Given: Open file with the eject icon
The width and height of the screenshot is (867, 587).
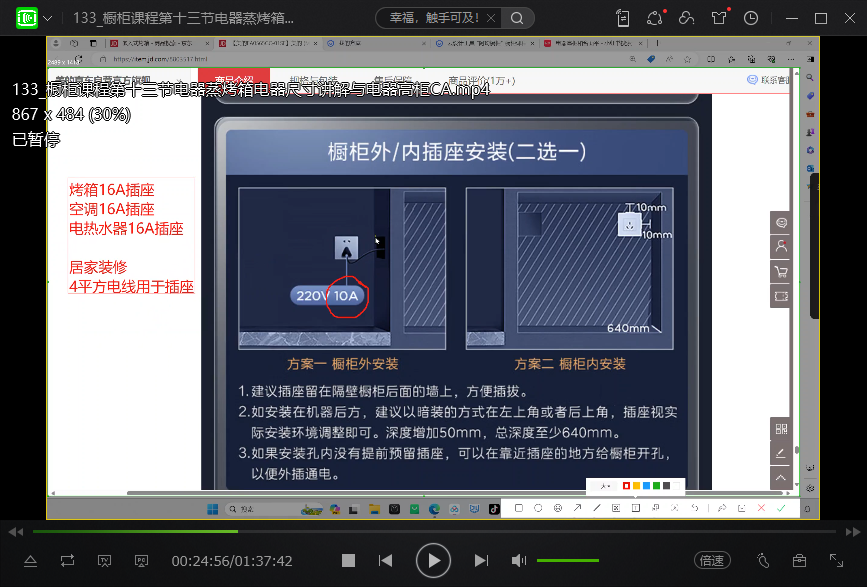Looking at the screenshot, I should point(30,561).
